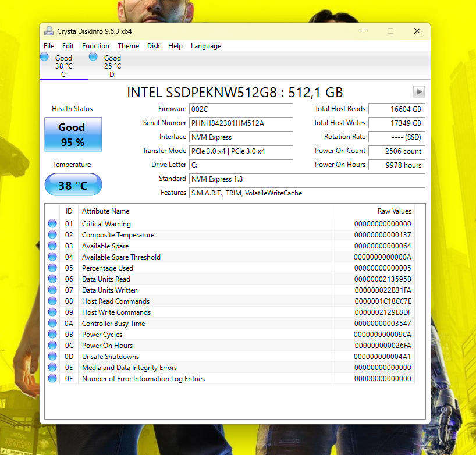Image resolution: width=476 pixels, height=455 pixels.
Task: Open the Language menu
Action: point(206,46)
